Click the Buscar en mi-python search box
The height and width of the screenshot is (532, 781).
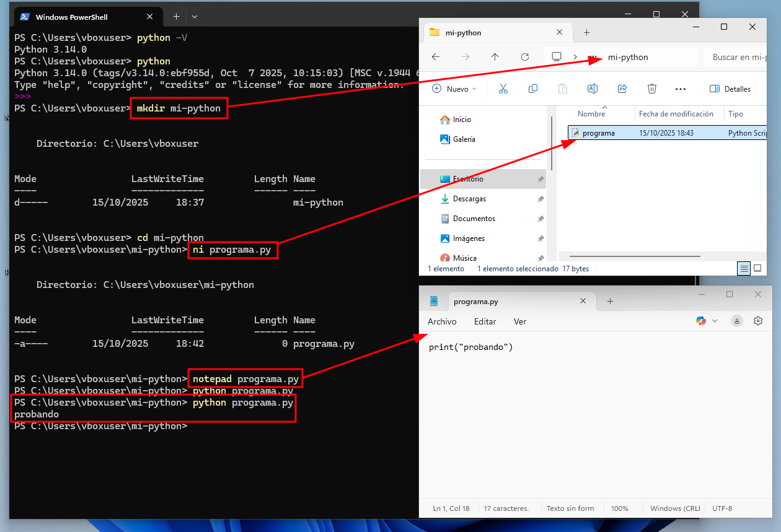coord(738,57)
